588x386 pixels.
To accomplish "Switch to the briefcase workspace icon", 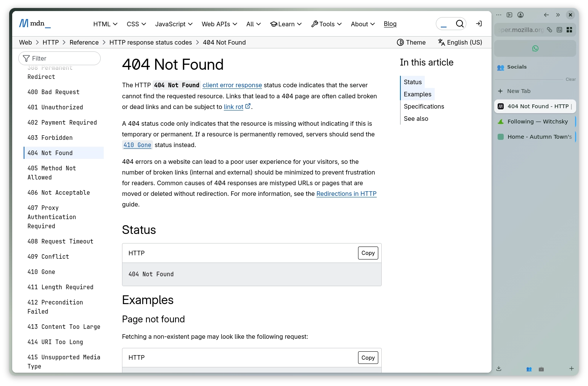I will 541,369.
